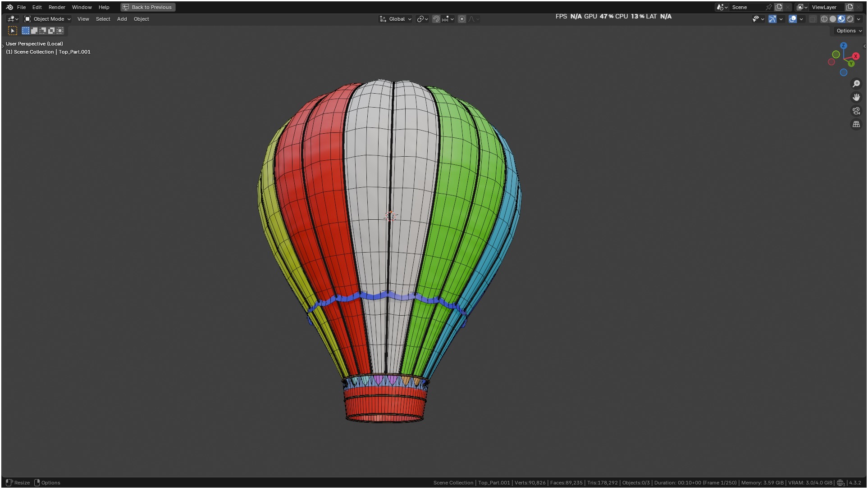This screenshot has width=868, height=489.
Task: Open Global transform orientation dropdown
Action: pos(396,19)
